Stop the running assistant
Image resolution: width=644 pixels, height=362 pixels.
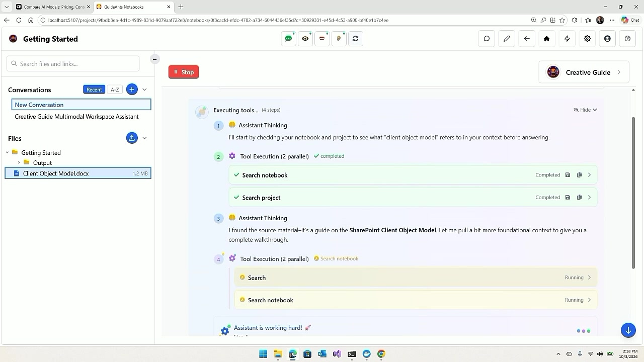pyautogui.click(x=184, y=72)
